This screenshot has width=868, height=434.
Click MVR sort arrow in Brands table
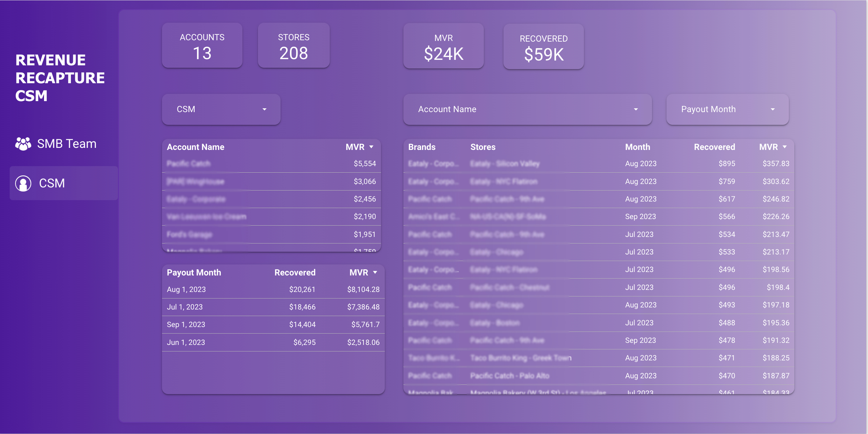tap(785, 147)
